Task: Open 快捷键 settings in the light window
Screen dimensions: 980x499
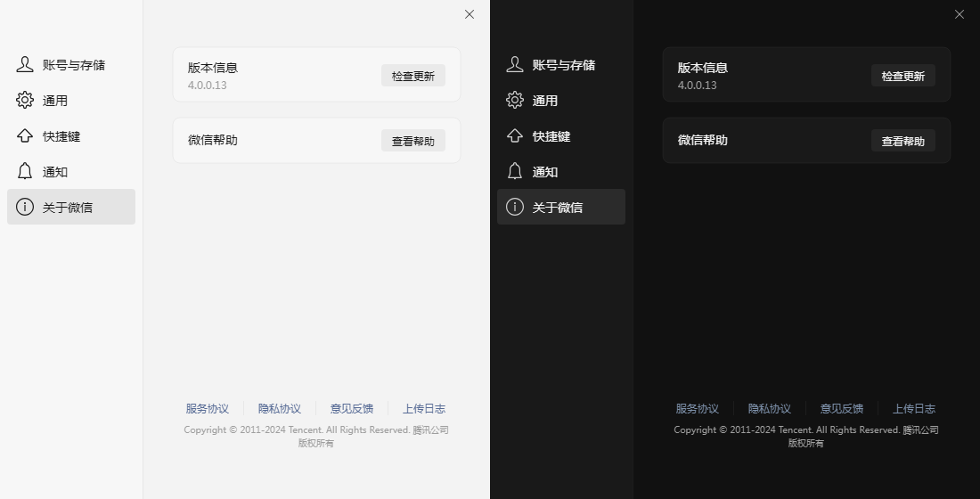Action: [71, 135]
